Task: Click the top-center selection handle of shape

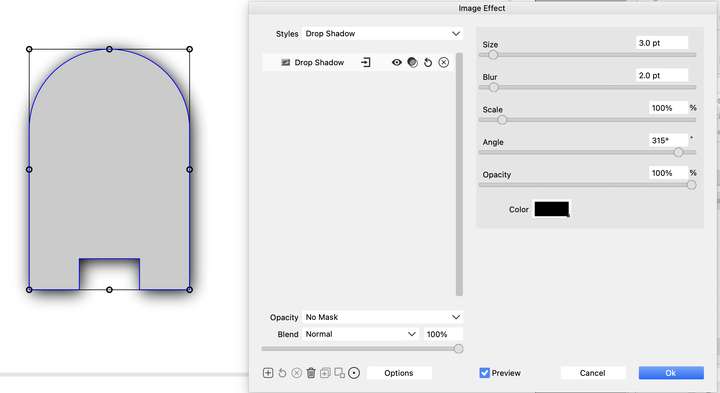Action: click(109, 49)
